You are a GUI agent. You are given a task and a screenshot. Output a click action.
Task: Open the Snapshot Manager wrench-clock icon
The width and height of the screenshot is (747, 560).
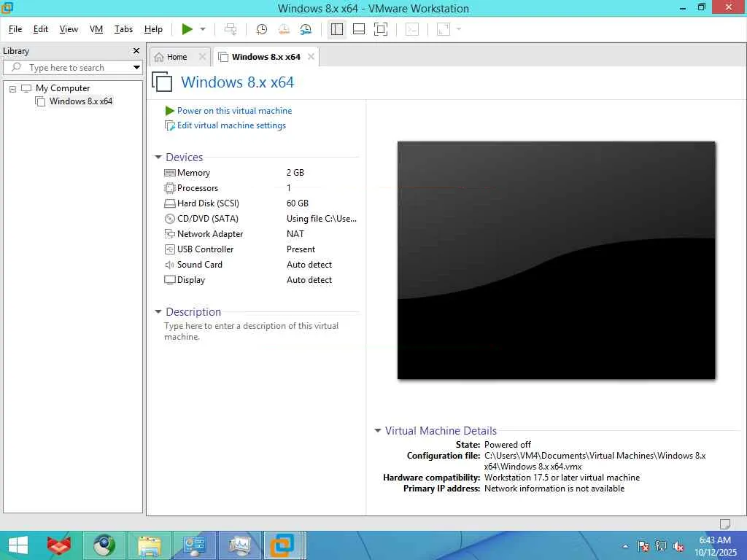tap(306, 29)
